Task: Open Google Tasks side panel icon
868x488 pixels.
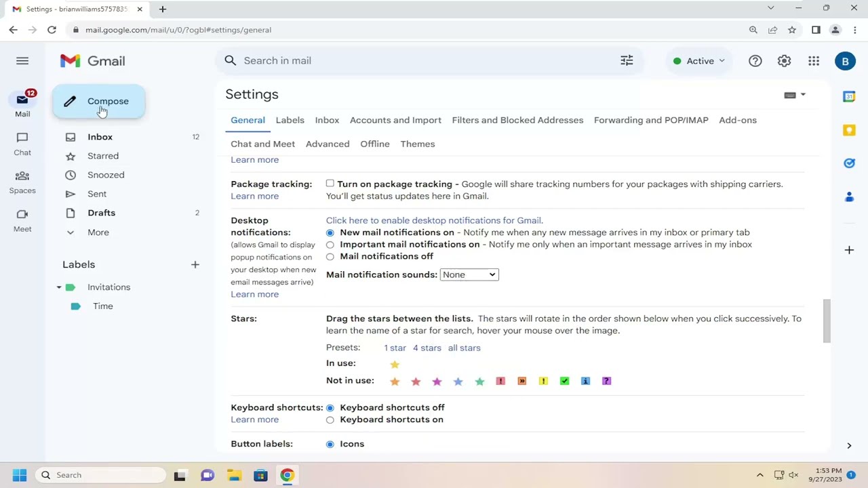Action: (849, 163)
